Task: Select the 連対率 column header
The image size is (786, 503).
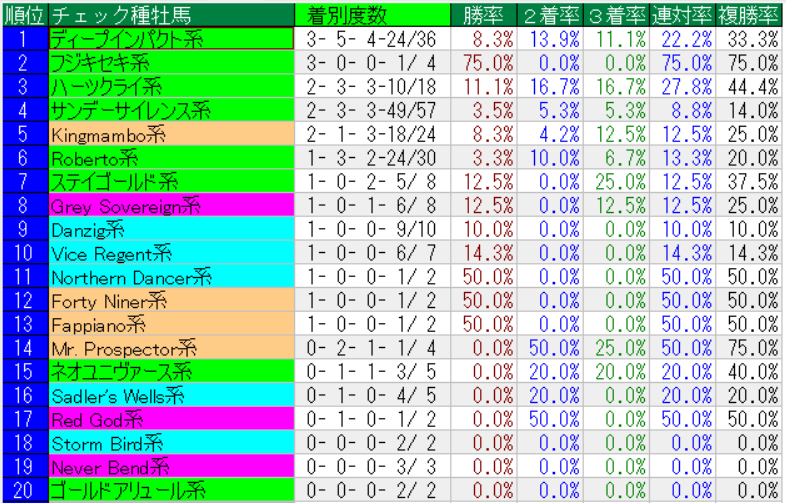Action: 682,14
